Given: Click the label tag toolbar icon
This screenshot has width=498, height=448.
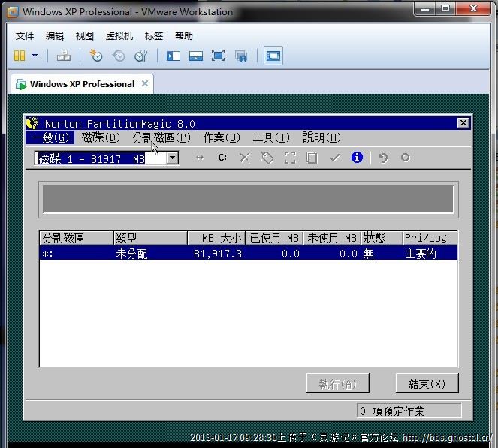Looking at the screenshot, I should click(x=267, y=158).
